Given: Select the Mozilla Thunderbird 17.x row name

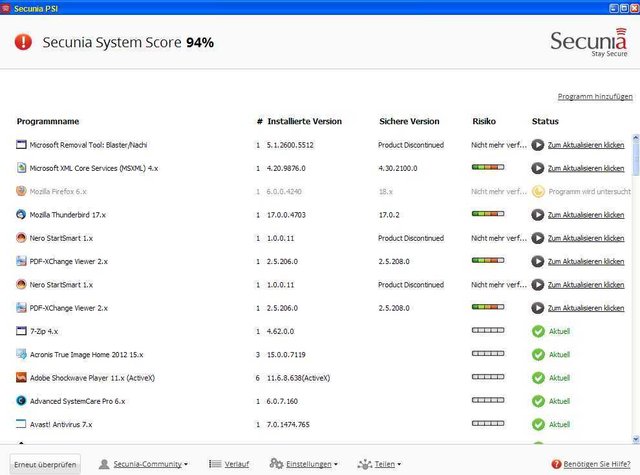Looking at the screenshot, I should [x=68, y=215].
